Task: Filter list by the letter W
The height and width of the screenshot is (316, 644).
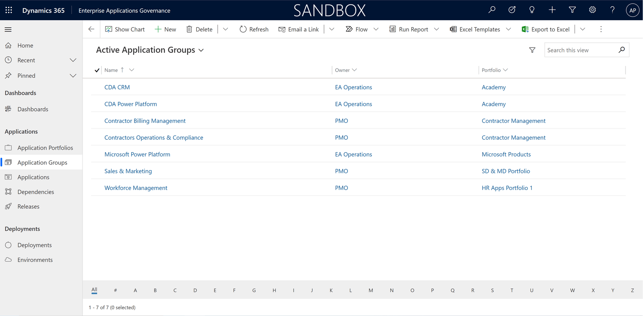Action: (x=572, y=290)
